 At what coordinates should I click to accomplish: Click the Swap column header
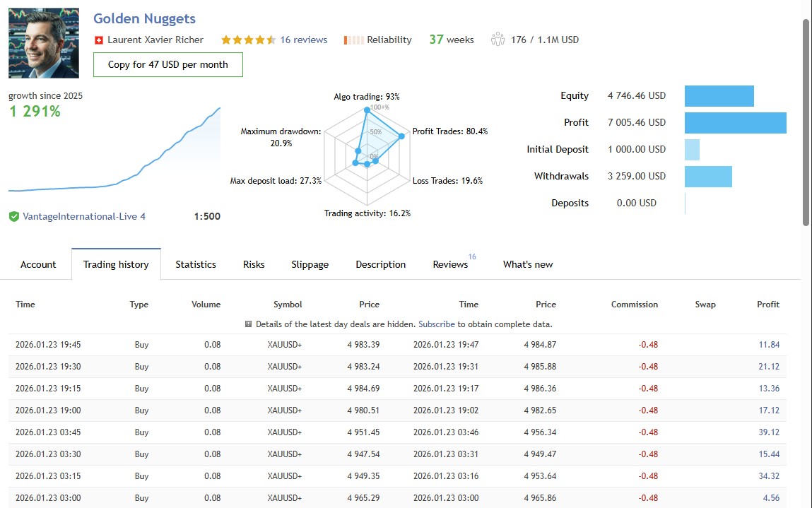(x=705, y=305)
